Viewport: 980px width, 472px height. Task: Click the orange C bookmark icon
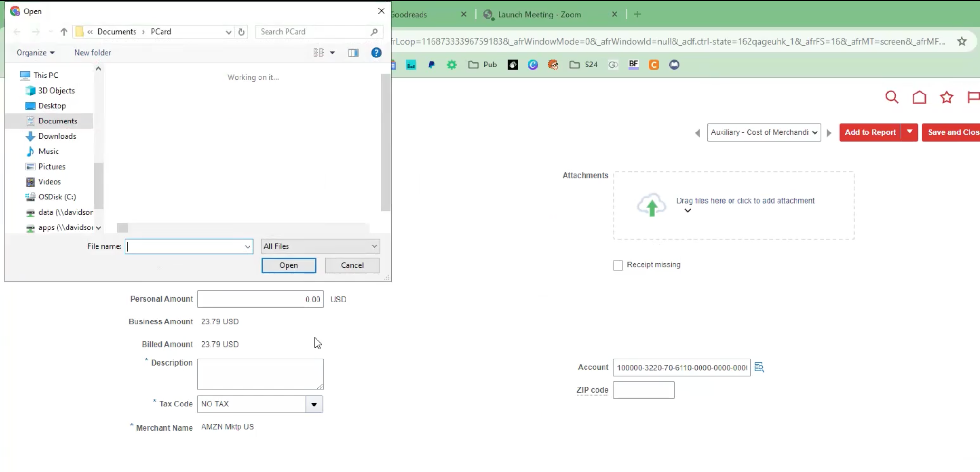pyautogui.click(x=654, y=65)
